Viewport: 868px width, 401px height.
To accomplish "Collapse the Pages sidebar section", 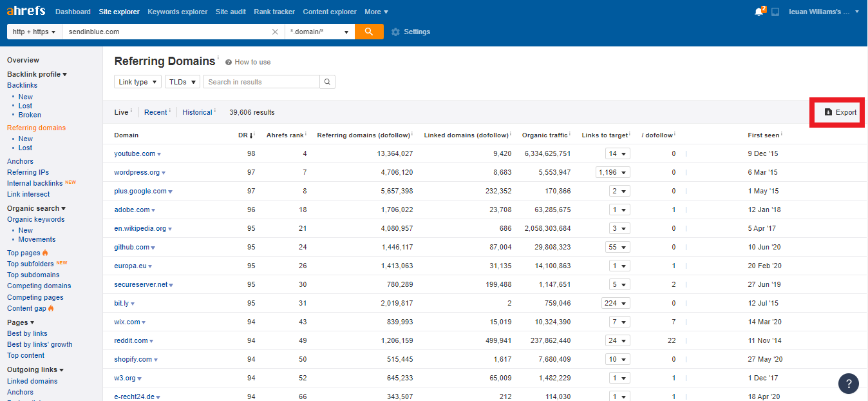I will (x=21, y=322).
